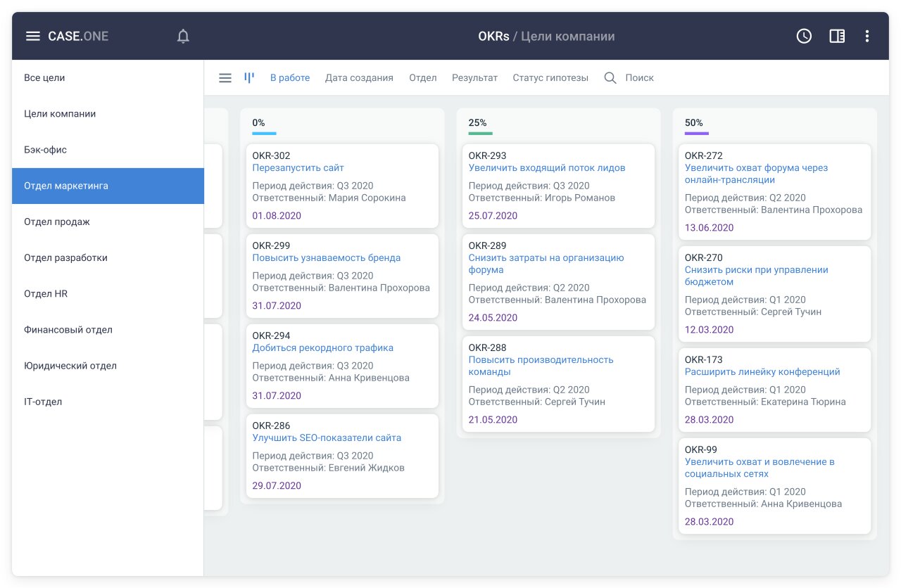This screenshot has height=588, width=901.
Task: Click the 25% column header
Action: [x=478, y=123]
